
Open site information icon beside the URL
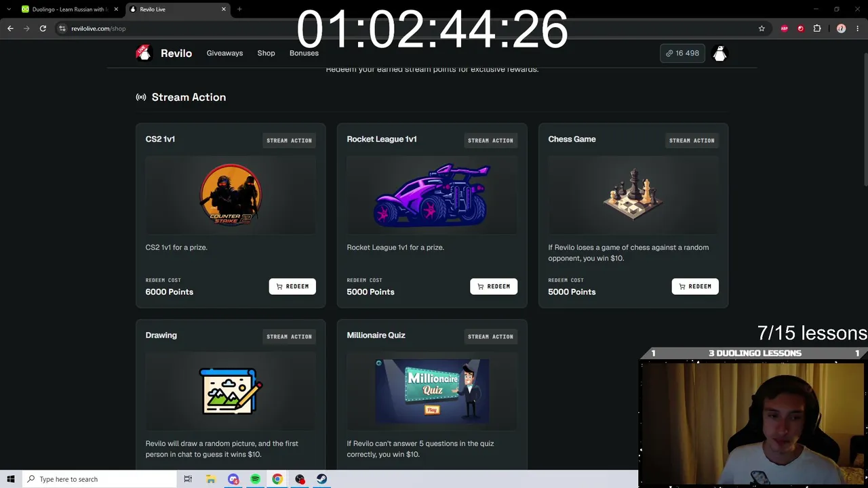(x=62, y=28)
